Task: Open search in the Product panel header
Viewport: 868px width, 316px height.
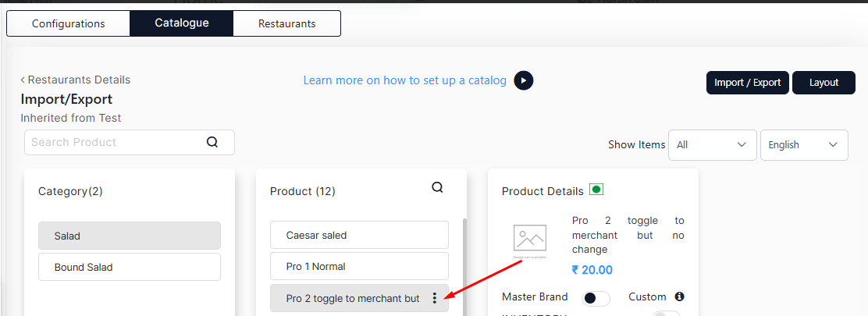Action: click(x=437, y=187)
